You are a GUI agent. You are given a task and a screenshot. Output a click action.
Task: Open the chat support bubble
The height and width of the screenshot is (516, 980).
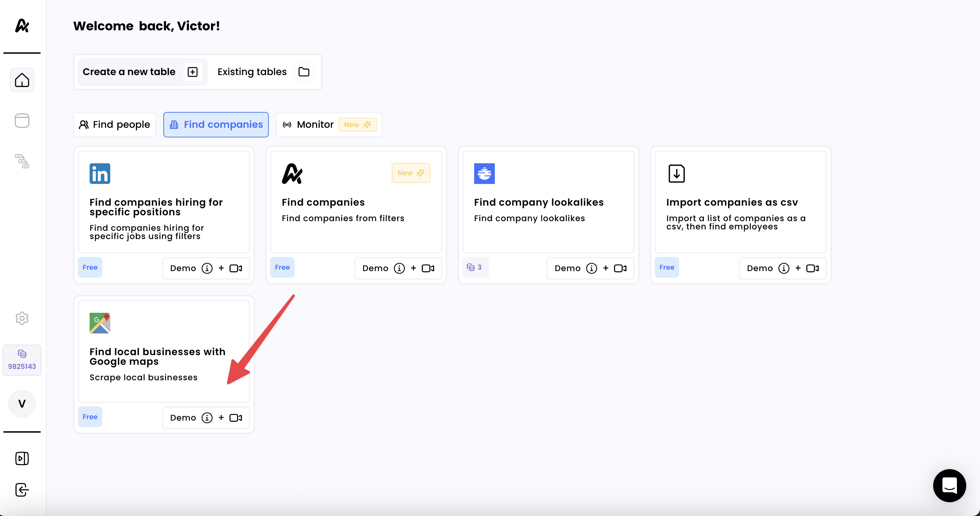pyautogui.click(x=949, y=485)
